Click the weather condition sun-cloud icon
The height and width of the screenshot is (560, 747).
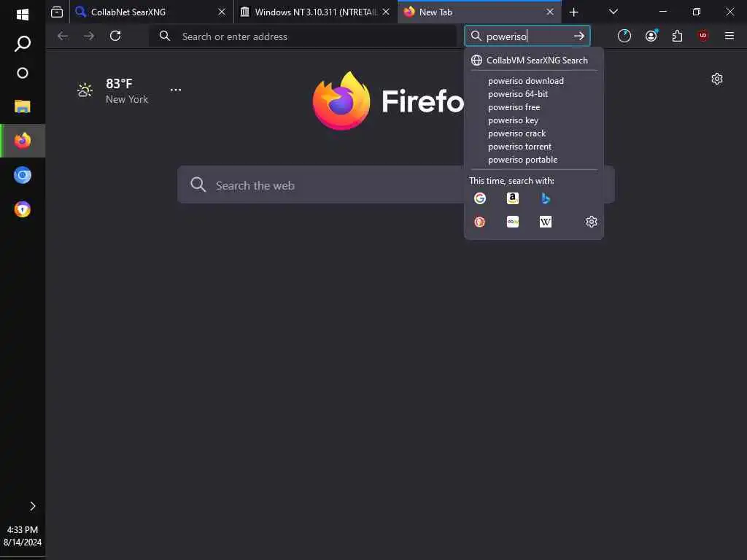pyautogui.click(x=85, y=90)
